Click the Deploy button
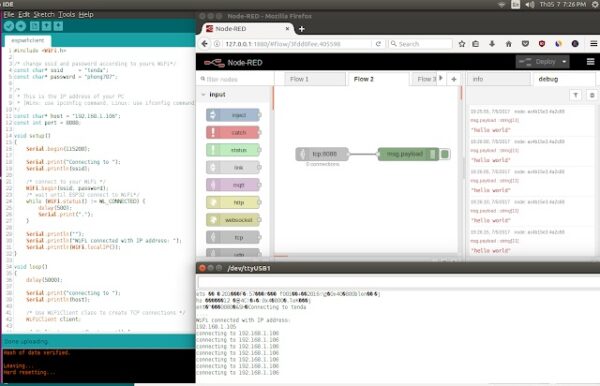 538,62
